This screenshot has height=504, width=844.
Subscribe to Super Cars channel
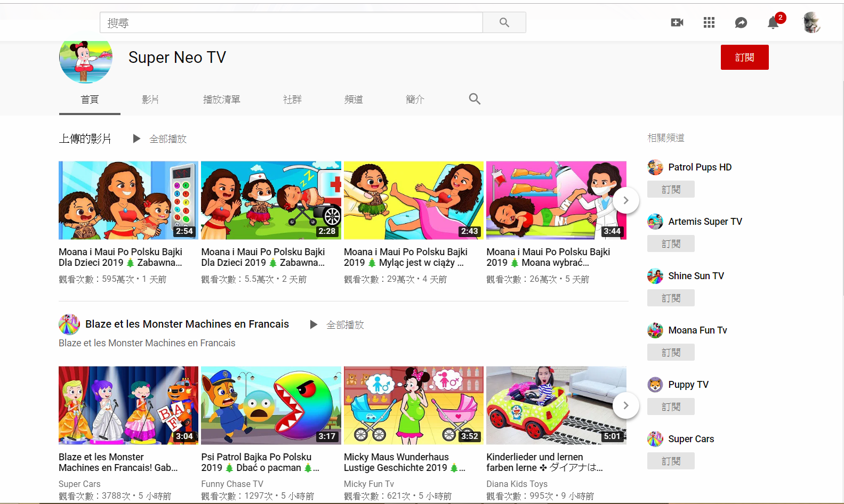pos(671,461)
